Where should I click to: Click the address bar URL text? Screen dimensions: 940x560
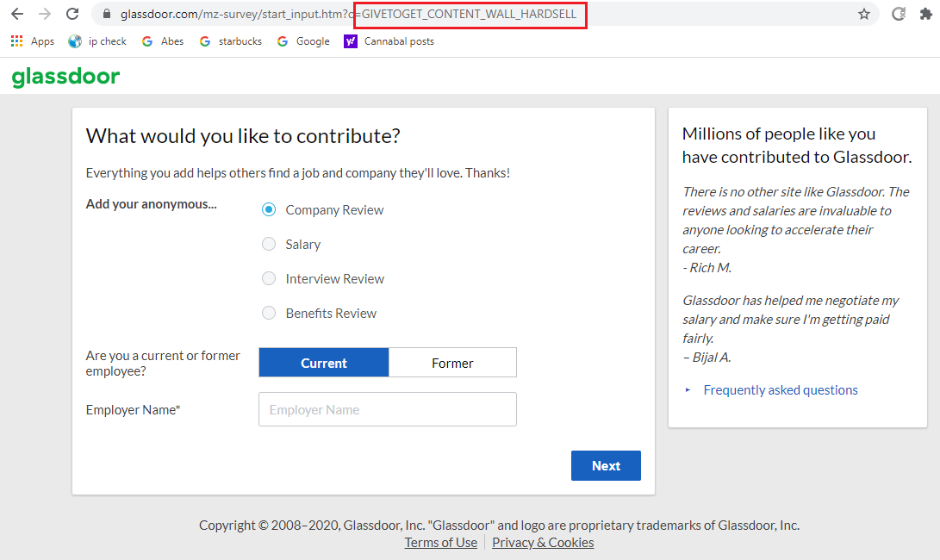348,14
